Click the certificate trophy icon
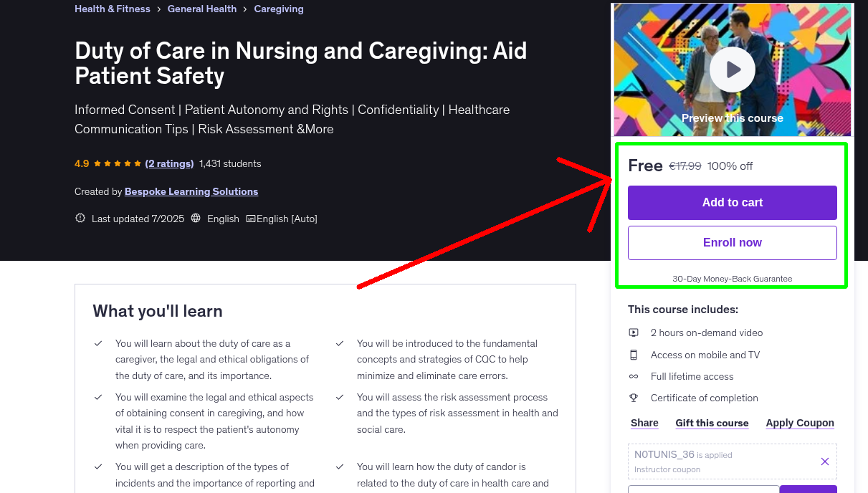868x493 pixels. coord(634,398)
